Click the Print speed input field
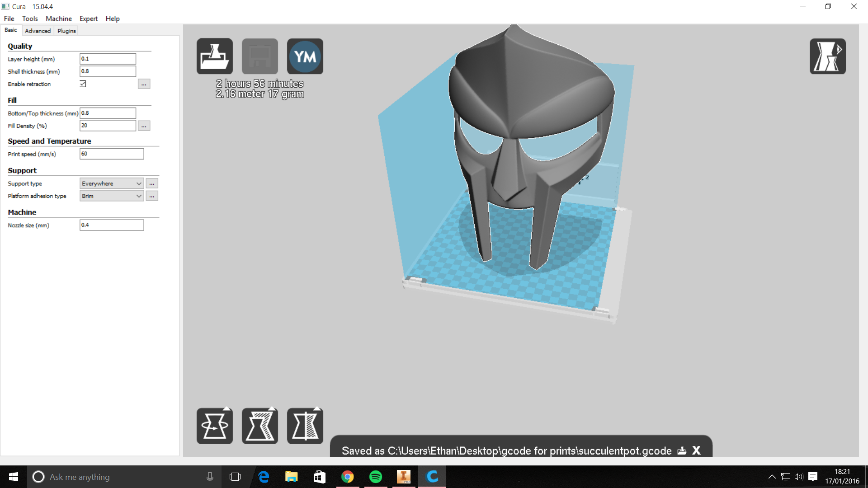868x488 pixels. [112, 154]
